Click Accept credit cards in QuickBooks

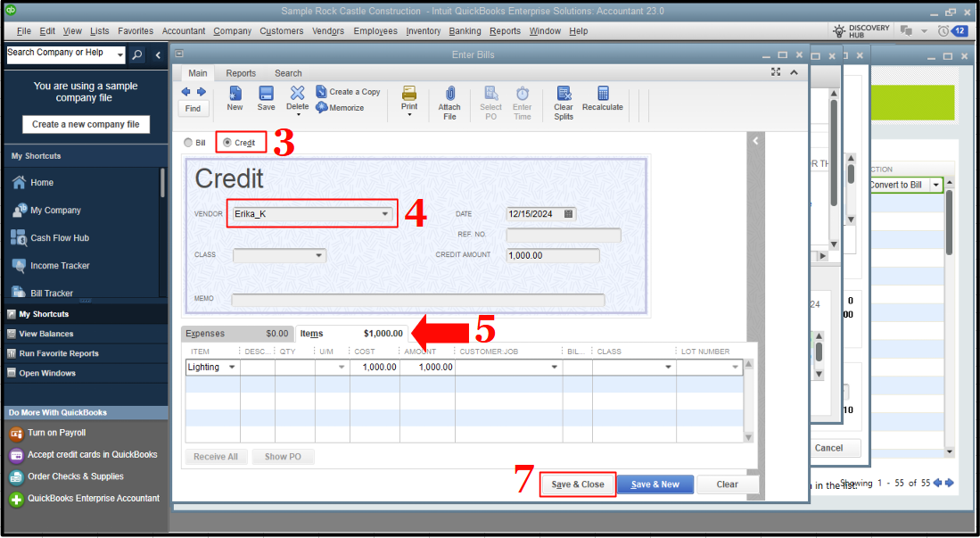click(x=93, y=455)
